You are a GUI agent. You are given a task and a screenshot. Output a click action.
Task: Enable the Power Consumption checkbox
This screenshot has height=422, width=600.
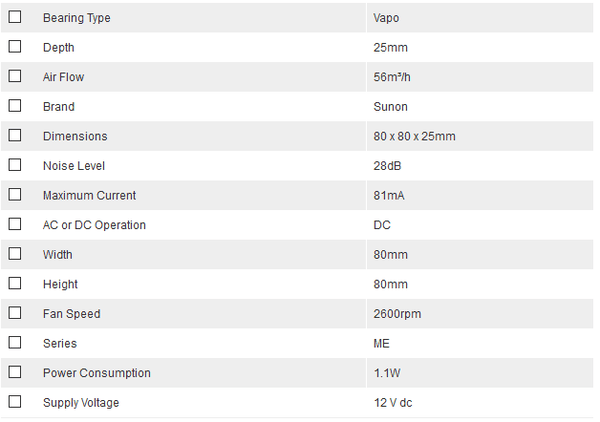(15, 372)
